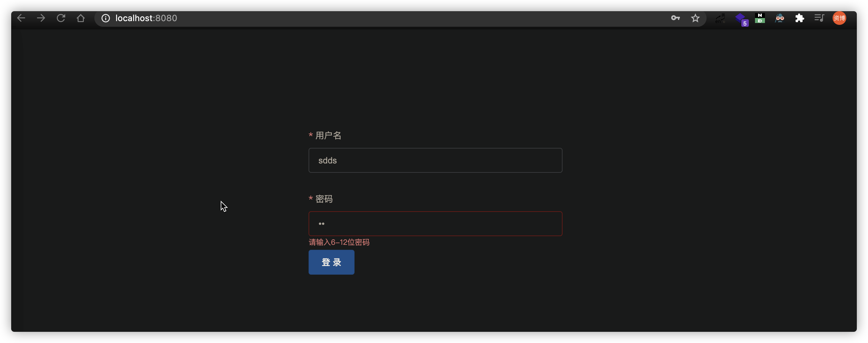Image resolution: width=868 pixels, height=343 pixels.
Task: Click the 用户名 input containing sdds
Action: pos(435,161)
